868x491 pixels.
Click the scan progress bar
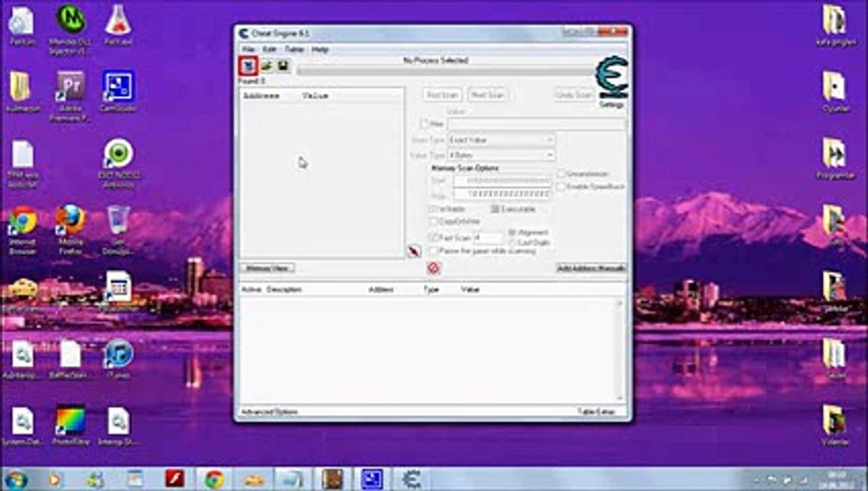pos(446,70)
